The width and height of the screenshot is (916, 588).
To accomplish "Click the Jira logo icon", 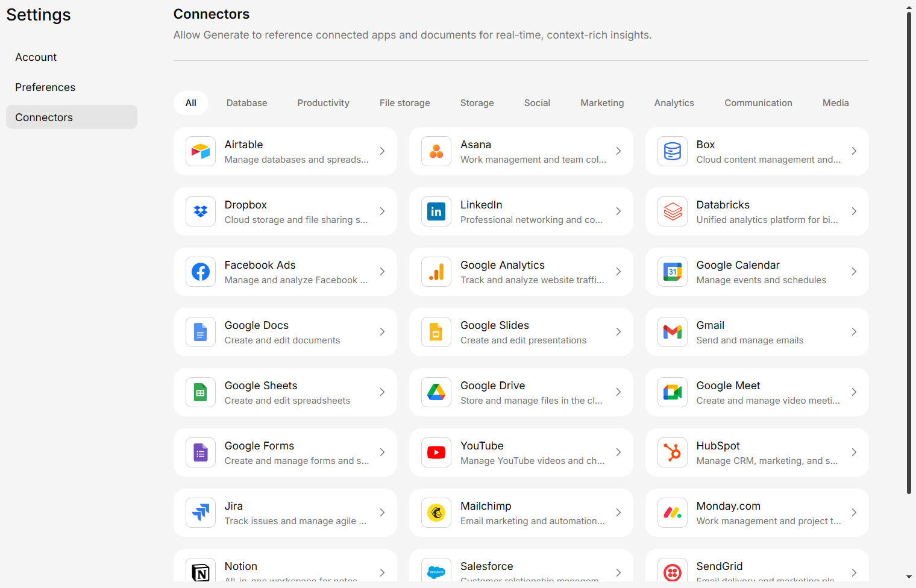I will click(201, 513).
